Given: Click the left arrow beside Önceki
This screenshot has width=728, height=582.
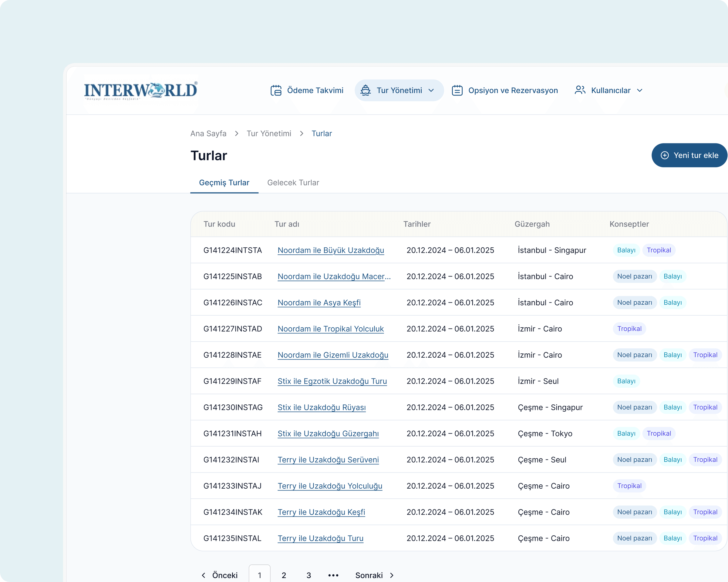Looking at the screenshot, I should pos(203,575).
